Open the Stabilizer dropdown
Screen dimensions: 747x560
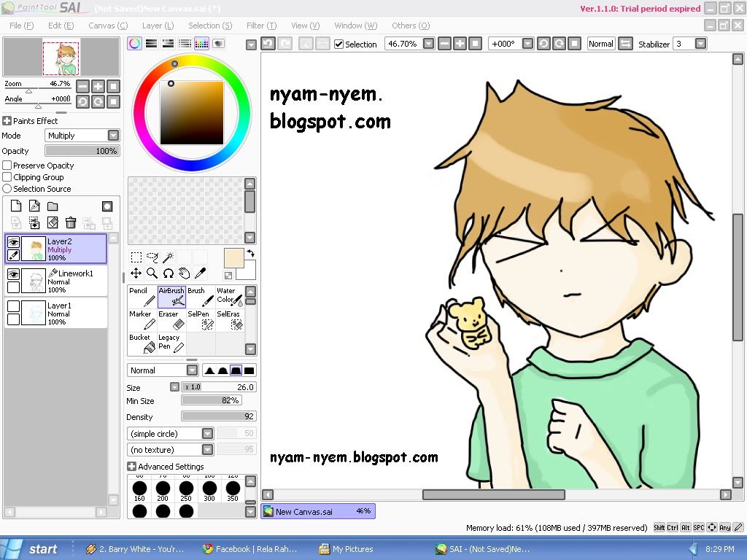[700, 44]
